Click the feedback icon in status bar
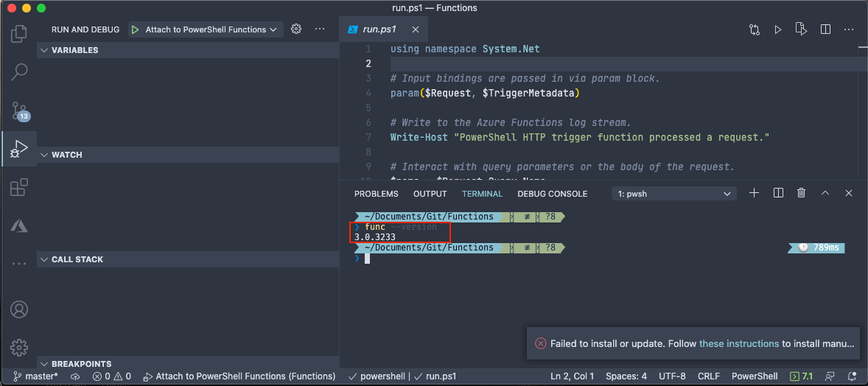This screenshot has height=386, width=868. point(830,376)
